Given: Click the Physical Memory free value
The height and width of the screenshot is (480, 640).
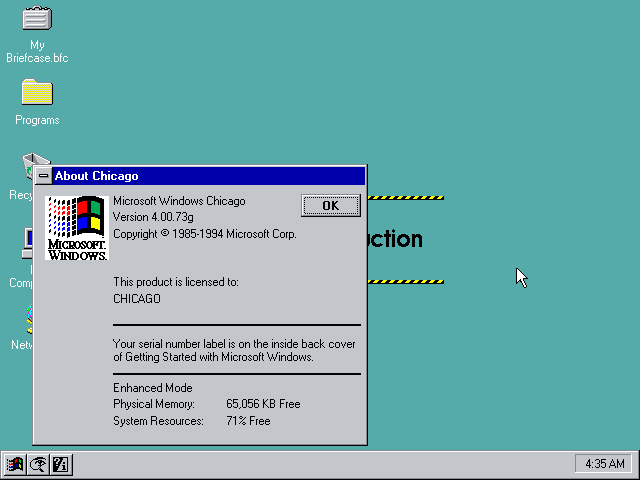Looking at the screenshot, I should coord(263,404).
